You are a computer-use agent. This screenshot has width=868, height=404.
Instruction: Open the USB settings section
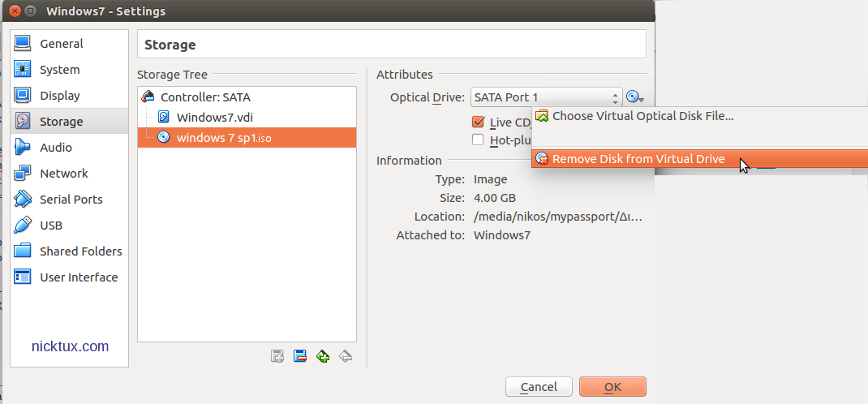coord(50,226)
